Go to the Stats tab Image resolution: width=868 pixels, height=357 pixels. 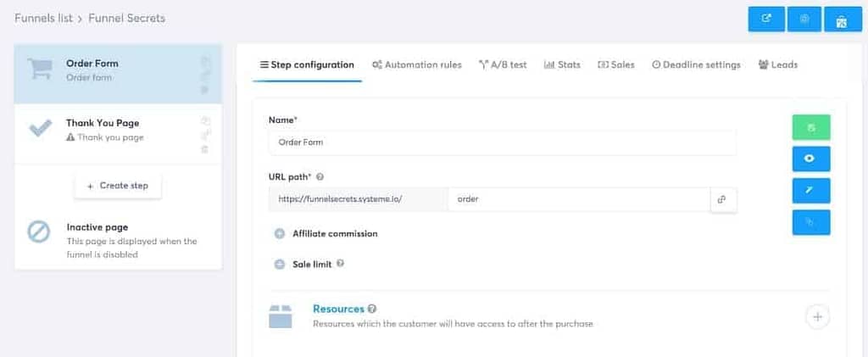point(563,64)
